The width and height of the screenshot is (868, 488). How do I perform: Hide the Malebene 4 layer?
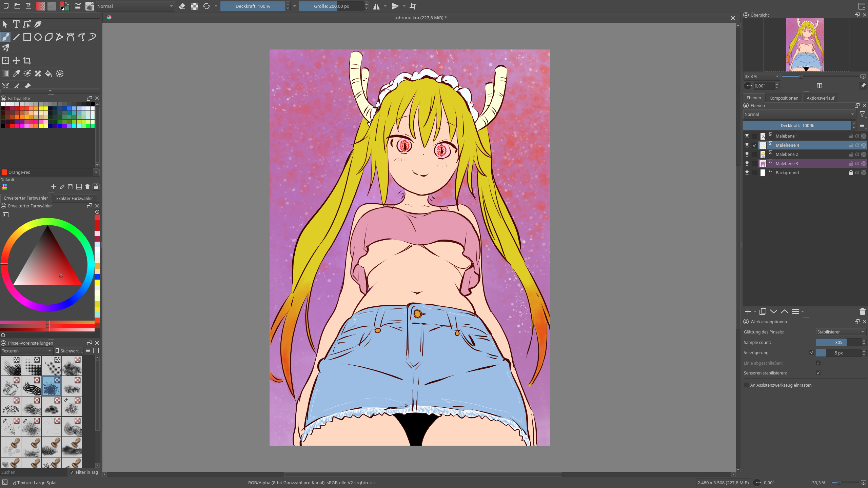747,145
